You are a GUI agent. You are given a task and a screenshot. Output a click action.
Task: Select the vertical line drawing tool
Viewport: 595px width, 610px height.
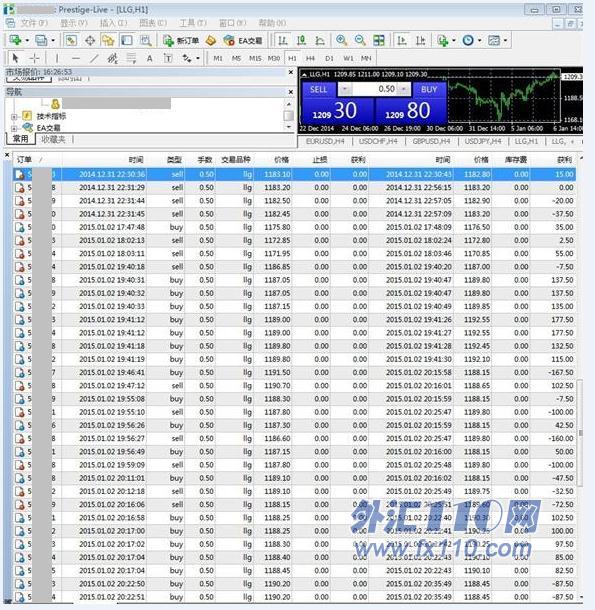[57, 58]
